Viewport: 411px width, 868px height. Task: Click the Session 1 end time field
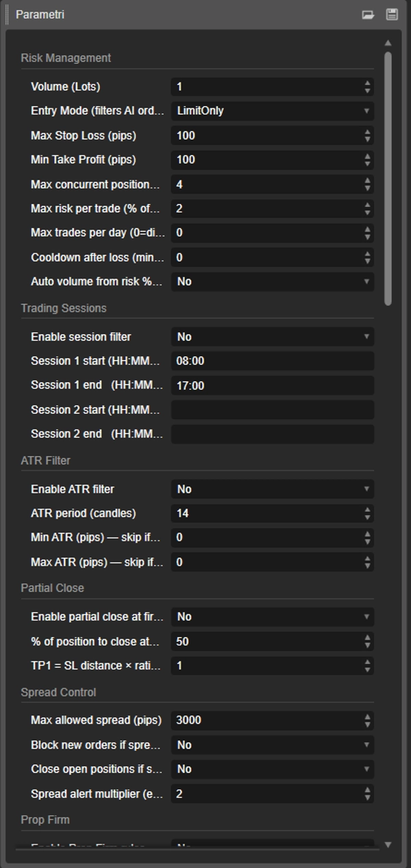click(x=272, y=386)
